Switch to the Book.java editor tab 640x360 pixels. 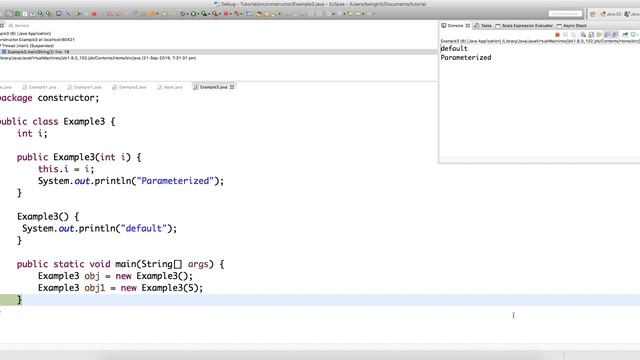170,87
